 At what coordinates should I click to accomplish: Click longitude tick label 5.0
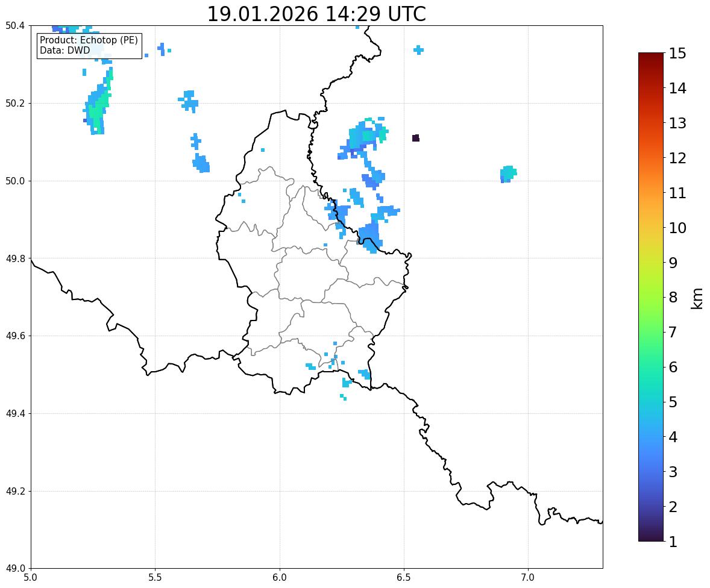click(x=31, y=578)
